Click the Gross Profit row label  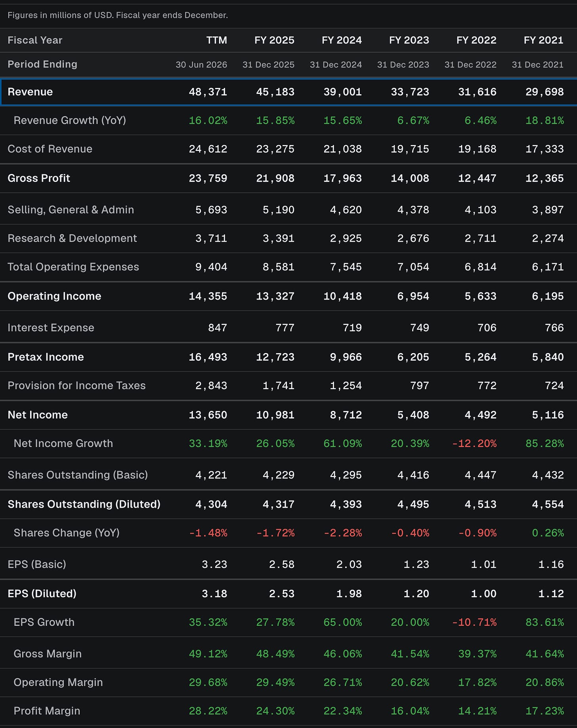click(39, 178)
